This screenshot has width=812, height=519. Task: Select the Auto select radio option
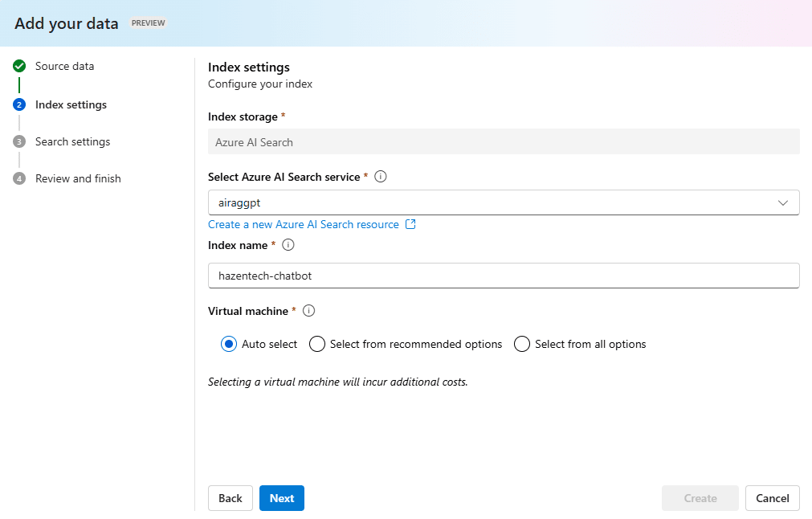tap(229, 344)
